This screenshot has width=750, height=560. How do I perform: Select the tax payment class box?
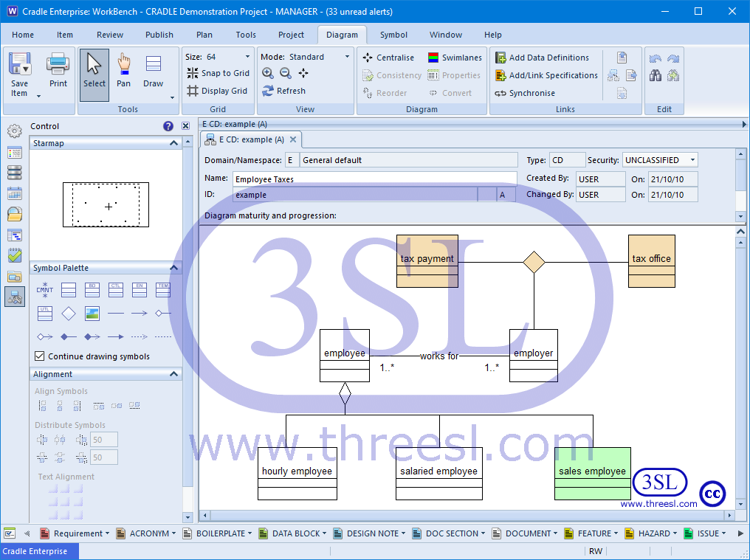tap(427, 261)
